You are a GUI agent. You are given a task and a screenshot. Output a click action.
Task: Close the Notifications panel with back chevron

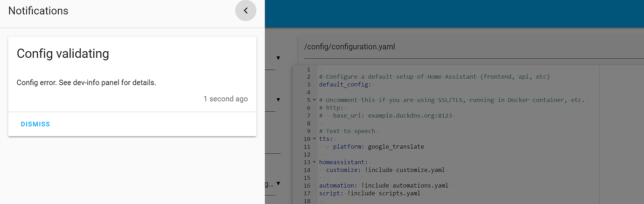click(x=245, y=11)
